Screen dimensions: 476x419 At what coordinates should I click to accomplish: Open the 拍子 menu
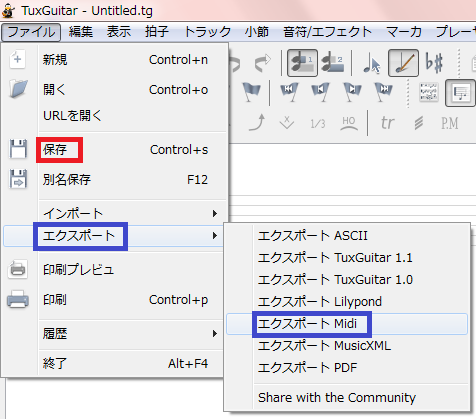[x=157, y=32]
